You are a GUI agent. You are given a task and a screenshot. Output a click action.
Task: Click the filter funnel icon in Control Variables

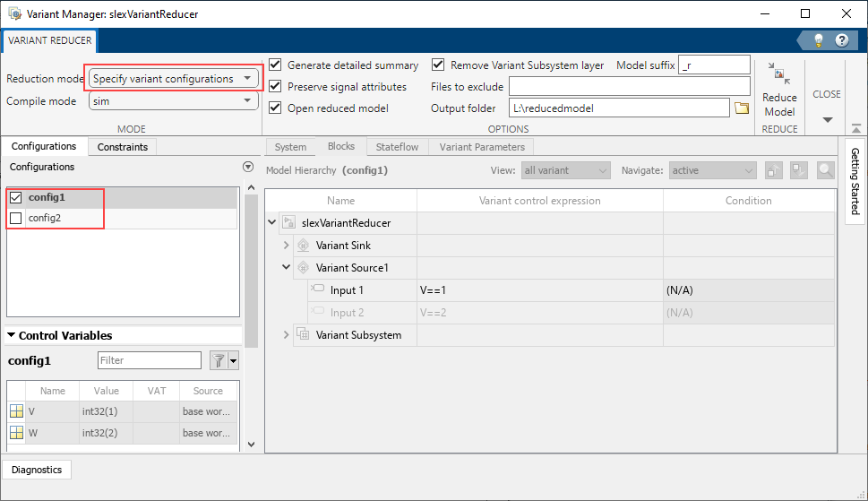pyautogui.click(x=218, y=360)
